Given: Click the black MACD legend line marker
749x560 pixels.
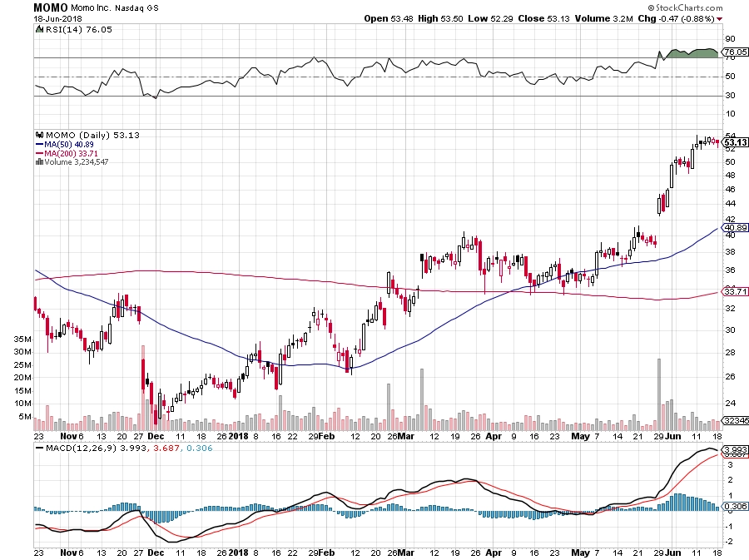Looking at the screenshot, I should click(x=40, y=448).
